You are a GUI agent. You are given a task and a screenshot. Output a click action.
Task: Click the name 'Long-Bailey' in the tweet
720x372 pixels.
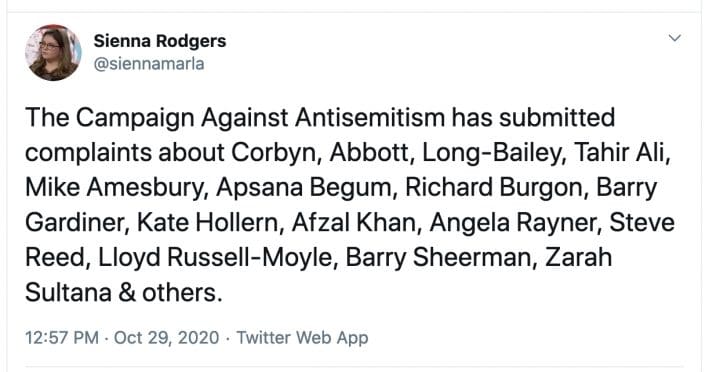(x=489, y=153)
